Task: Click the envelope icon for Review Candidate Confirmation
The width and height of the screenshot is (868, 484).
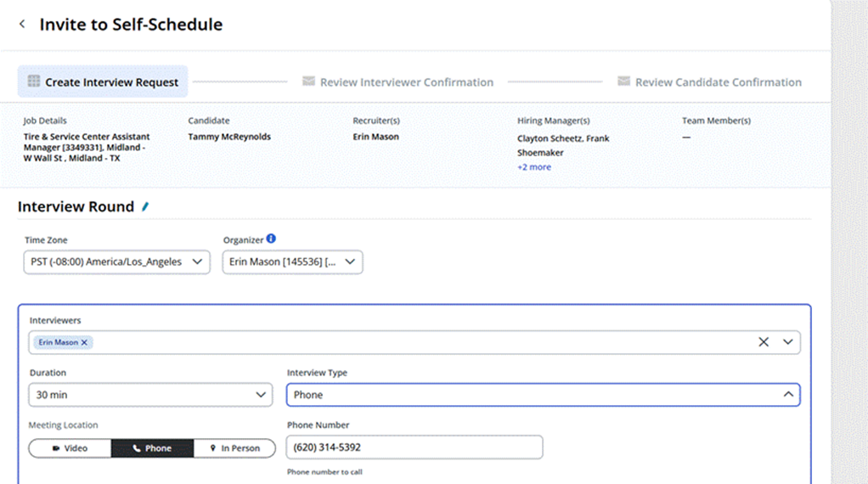Action: (x=623, y=82)
